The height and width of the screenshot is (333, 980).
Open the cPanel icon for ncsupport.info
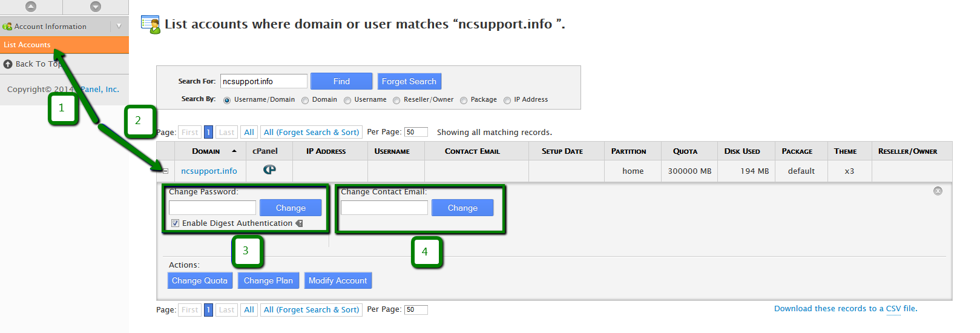pyautogui.click(x=269, y=170)
